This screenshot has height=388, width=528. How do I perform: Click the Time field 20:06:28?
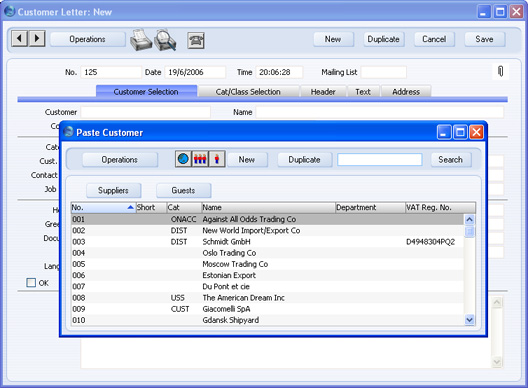[x=279, y=72]
